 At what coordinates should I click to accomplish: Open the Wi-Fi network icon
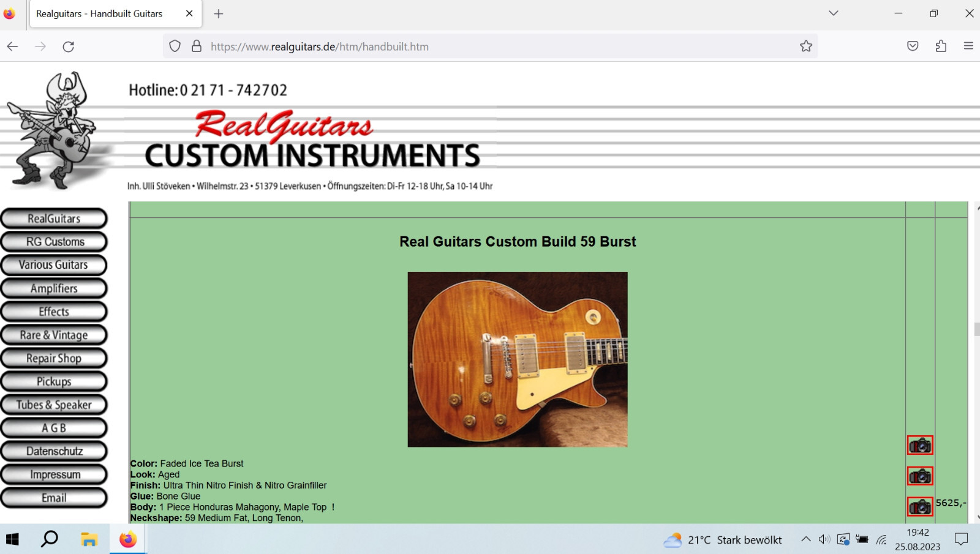(x=881, y=539)
